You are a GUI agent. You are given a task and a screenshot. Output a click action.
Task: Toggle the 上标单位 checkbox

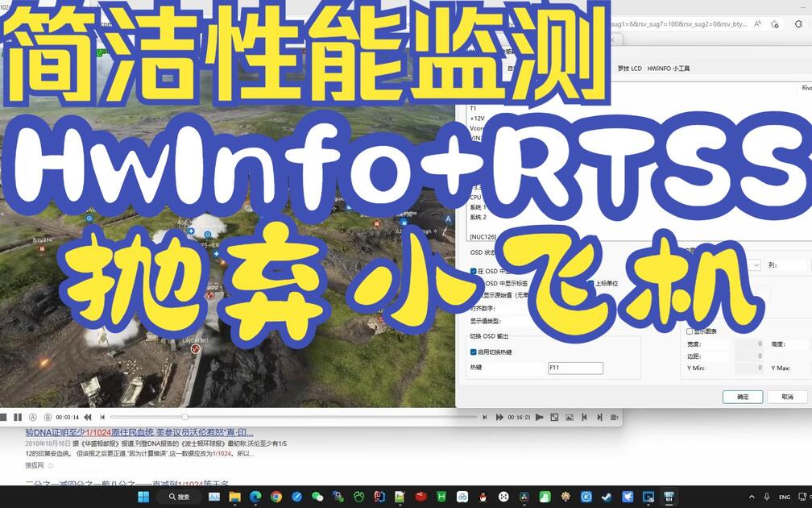click(x=591, y=284)
